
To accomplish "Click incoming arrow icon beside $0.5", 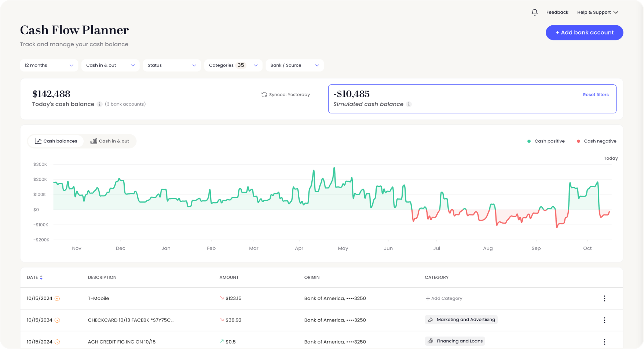I will tap(222, 341).
